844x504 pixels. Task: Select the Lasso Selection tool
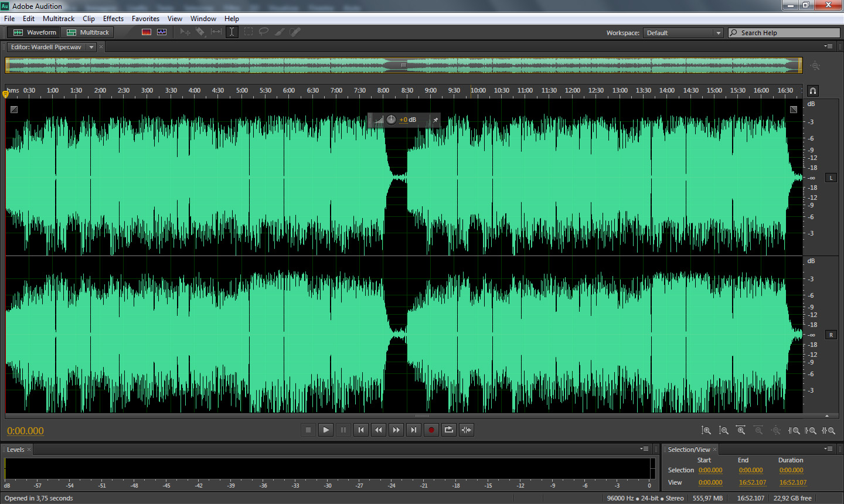264,32
